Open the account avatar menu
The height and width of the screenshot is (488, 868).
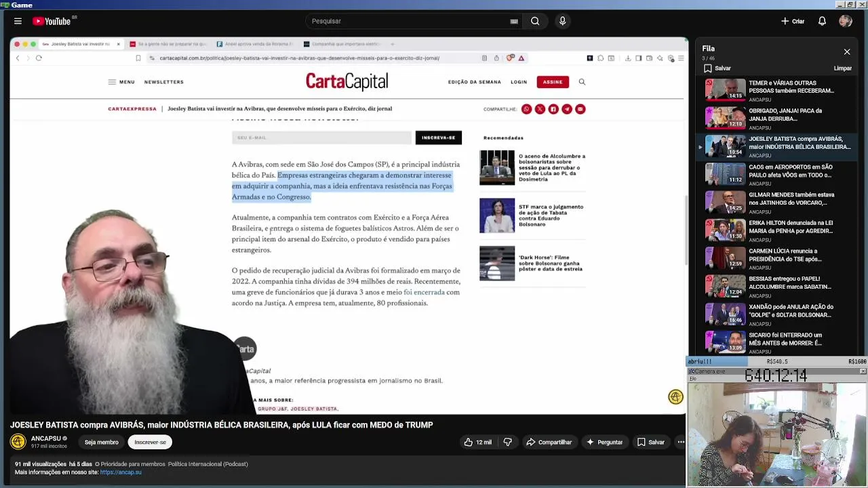pos(845,21)
